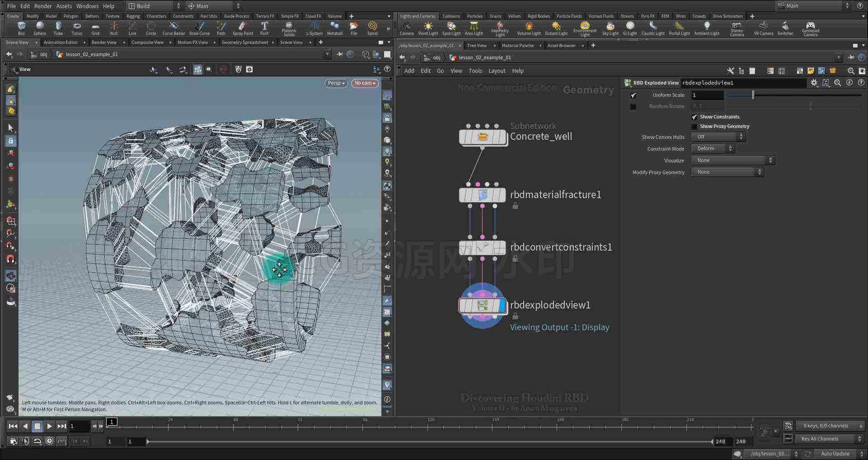Open Show Convex Hulls dropdown
868x460 pixels.
point(718,137)
